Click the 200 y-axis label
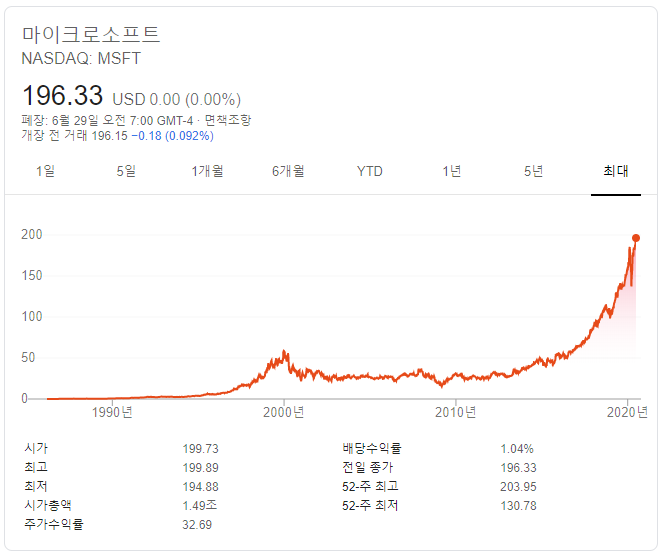Viewport: 663px width, 551px height. (x=32, y=235)
